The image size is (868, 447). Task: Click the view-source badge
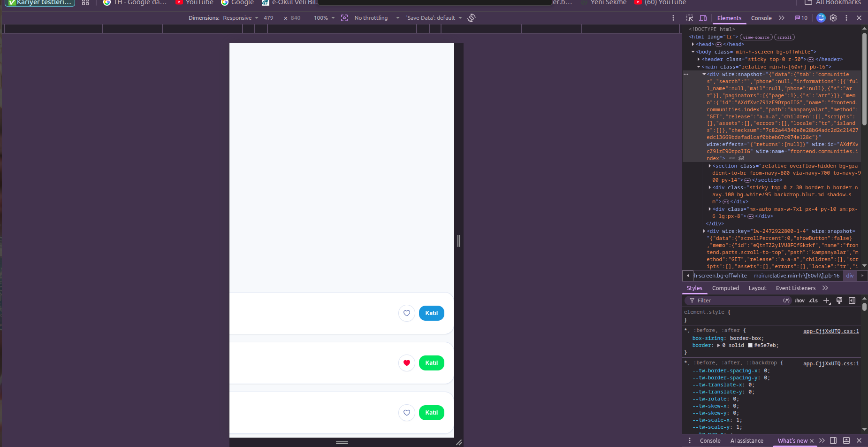coord(756,37)
